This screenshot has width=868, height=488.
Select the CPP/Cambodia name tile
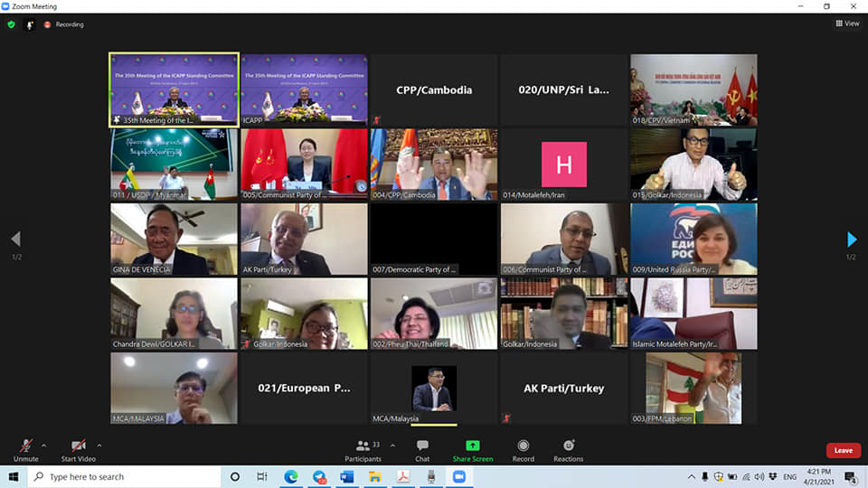[x=434, y=89]
